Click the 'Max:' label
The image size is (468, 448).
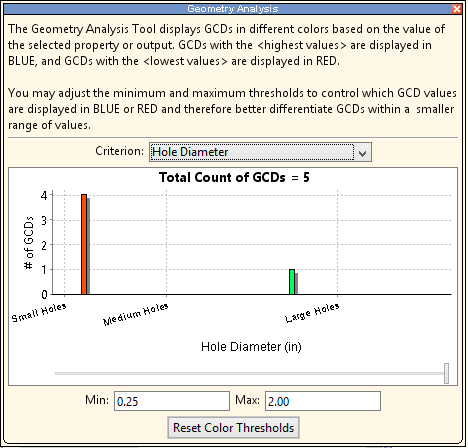pyautogui.click(x=247, y=400)
